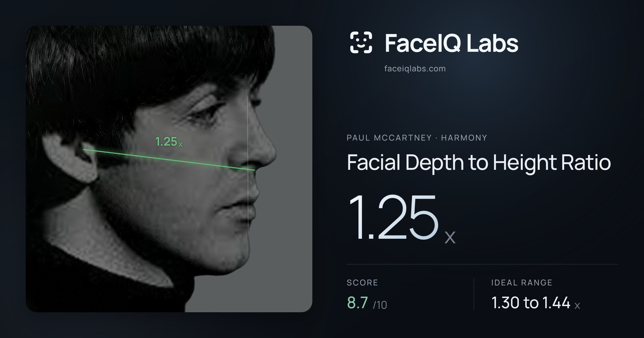Click the 8.7 score value
Screen dimensions: 644x338
point(357,303)
